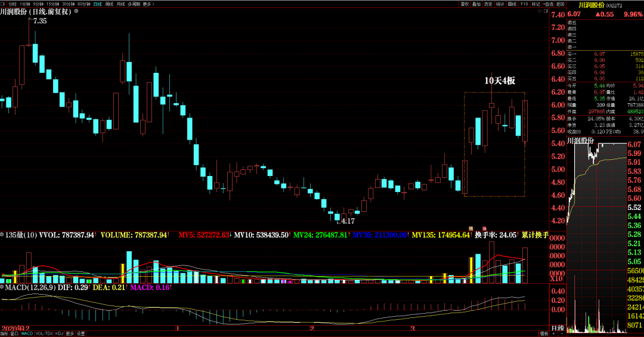Click the 返回 back button
Viewport: 644px width, 337px height.
point(561,4)
